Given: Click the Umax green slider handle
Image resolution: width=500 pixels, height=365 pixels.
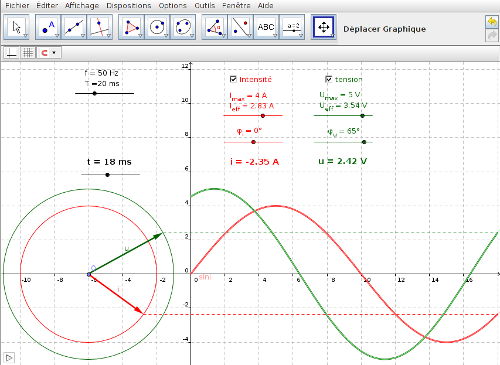Looking at the screenshot, I should [362, 116].
